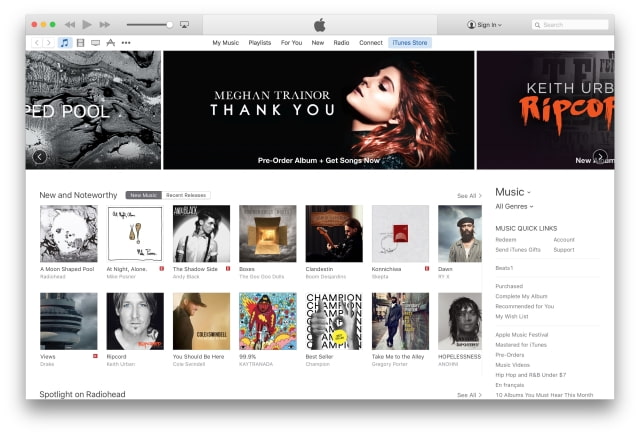Open the Complete My Album link
640x436 pixels.
click(x=521, y=296)
